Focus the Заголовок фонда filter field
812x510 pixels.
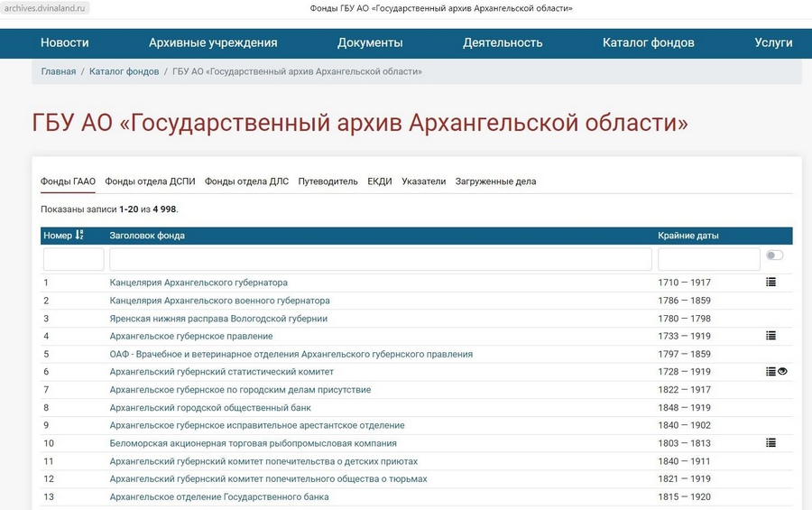(x=381, y=259)
